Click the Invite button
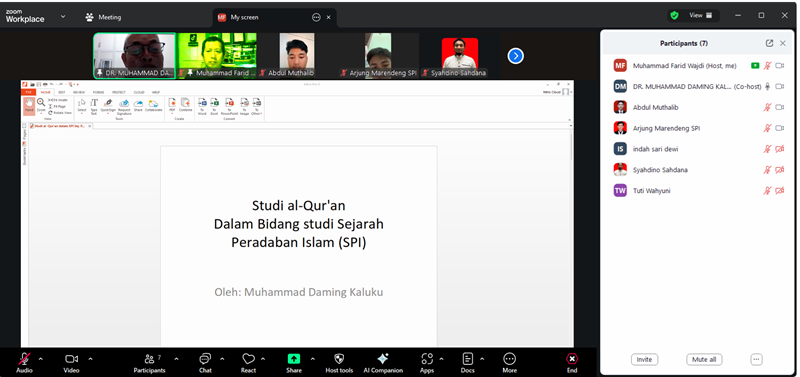 [644, 360]
